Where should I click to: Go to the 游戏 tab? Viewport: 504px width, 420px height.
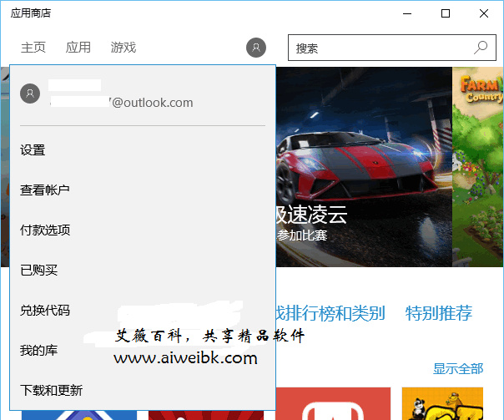click(x=123, y=48)
